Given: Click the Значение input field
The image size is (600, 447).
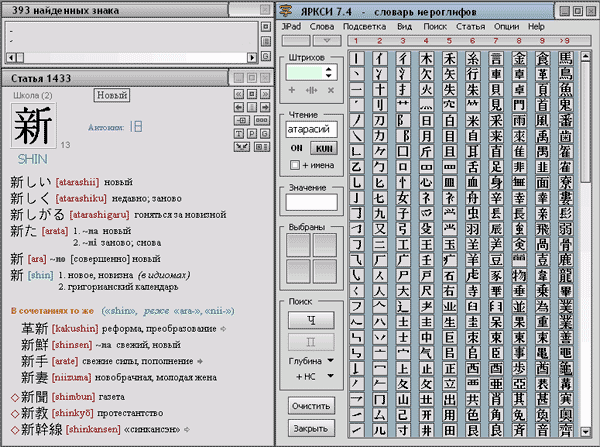Looking at the screenshot, I should click(x=311, y=202).
